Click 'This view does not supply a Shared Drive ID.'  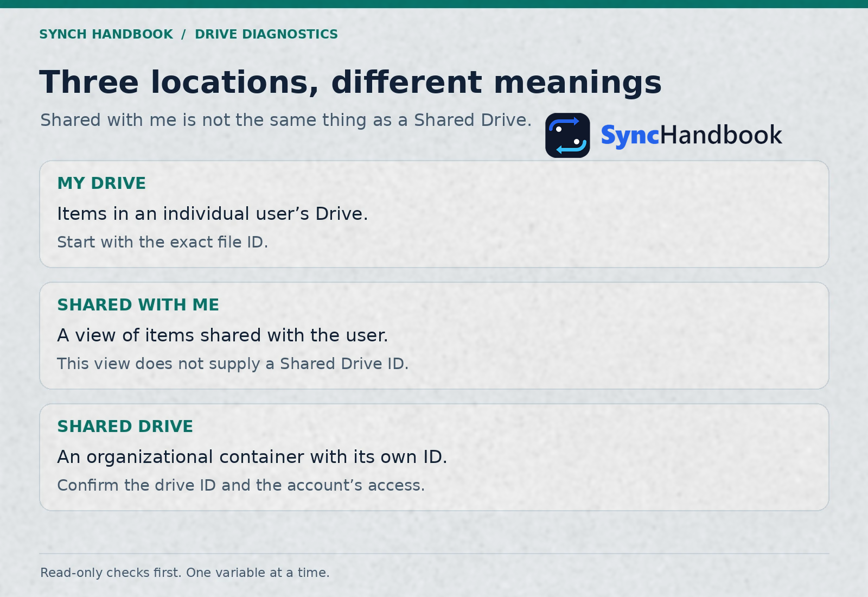click(233, 364)
